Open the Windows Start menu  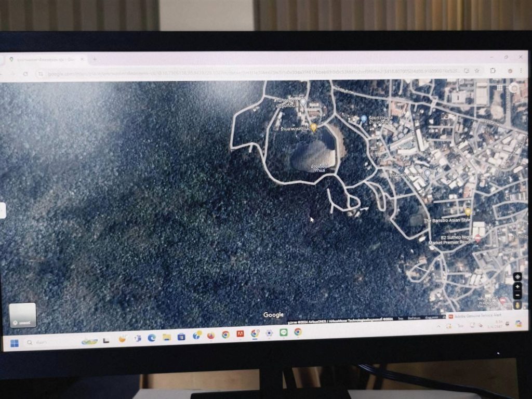15,343
